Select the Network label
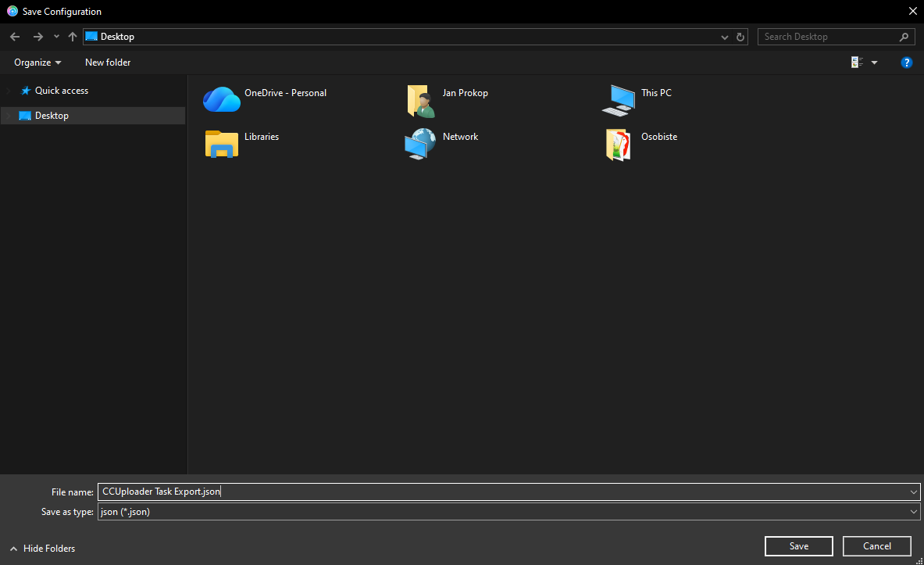 460,136
